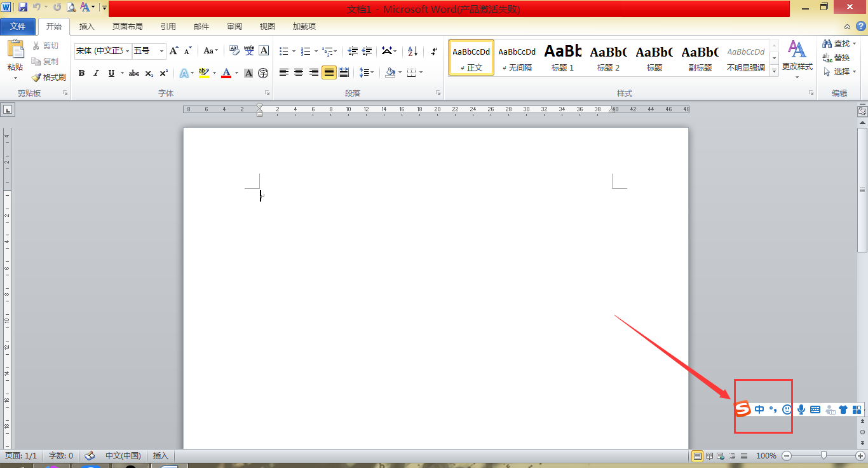Switch to Web Layout view
Image resolution: width=868 pixels, height=468 pixels.
[x=721, y=455]
